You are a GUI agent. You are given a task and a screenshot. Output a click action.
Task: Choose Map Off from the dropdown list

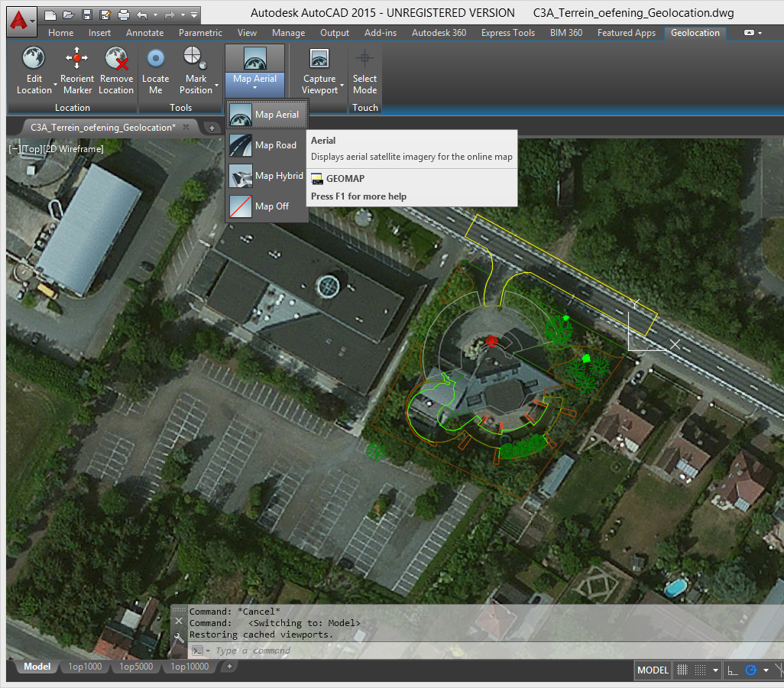coord(267,206)
